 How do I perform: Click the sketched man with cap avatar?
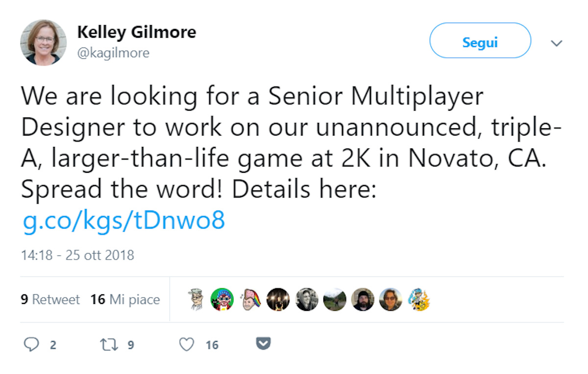pyautogui.click(x=196, y=299)
